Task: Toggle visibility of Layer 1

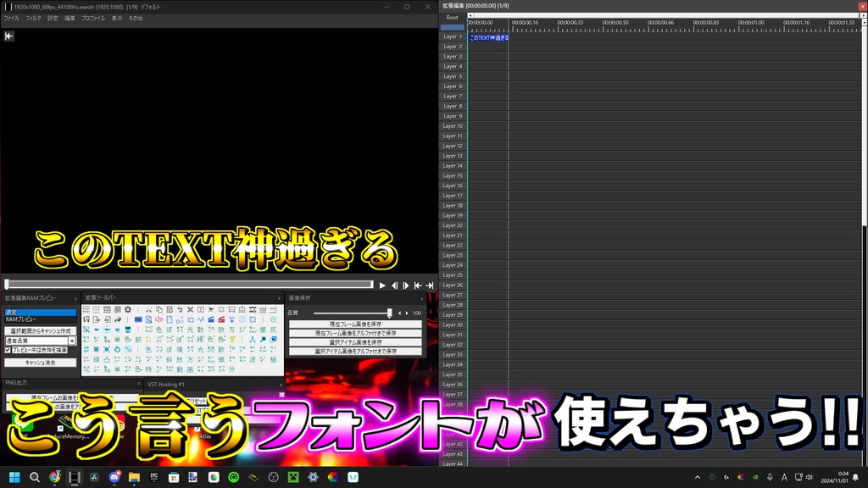Action: 453,36
